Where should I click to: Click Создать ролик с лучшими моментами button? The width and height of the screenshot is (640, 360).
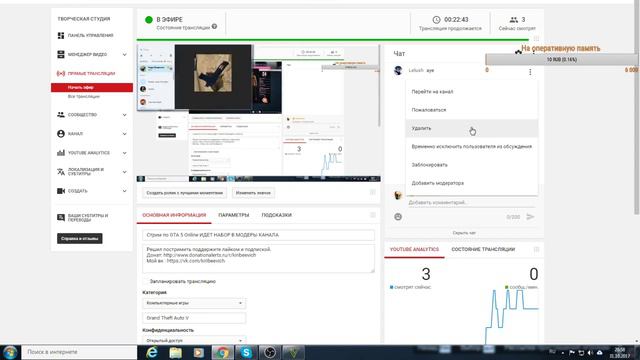[x=184, y=193]
